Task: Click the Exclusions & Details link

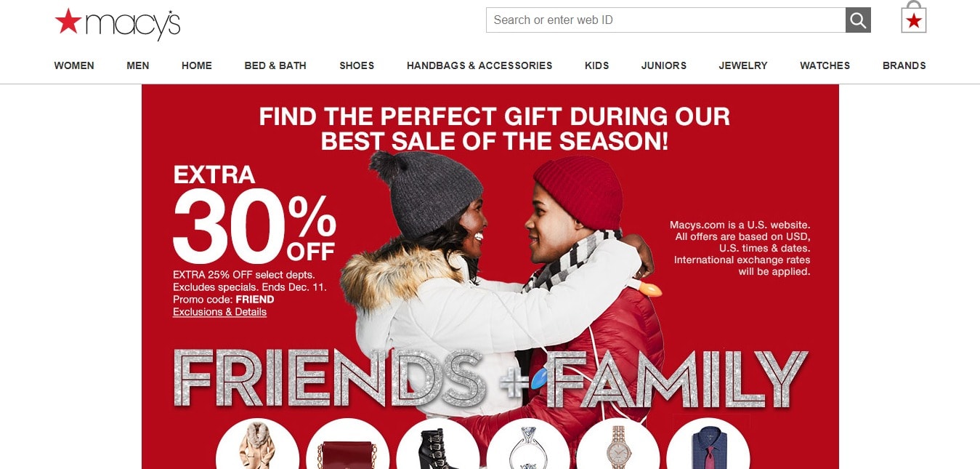Action: pos(219,312)
